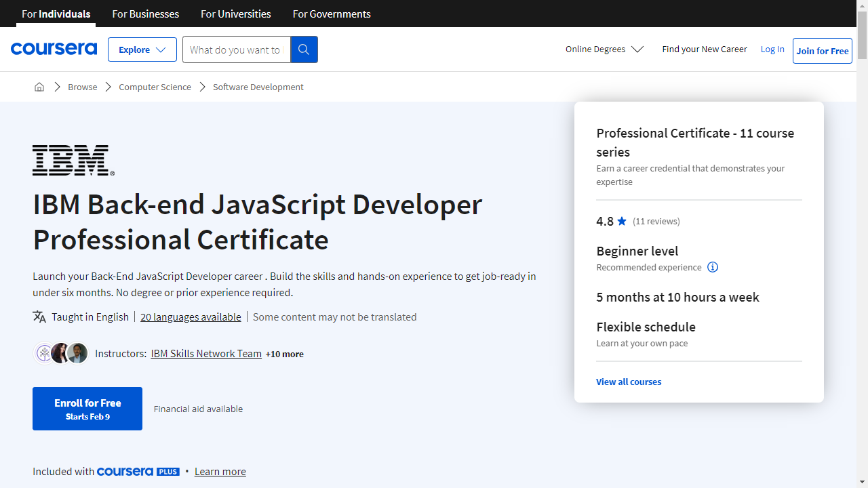Select the For Governments tab
This screenshot has width=868, height=488.
(332, 14)
